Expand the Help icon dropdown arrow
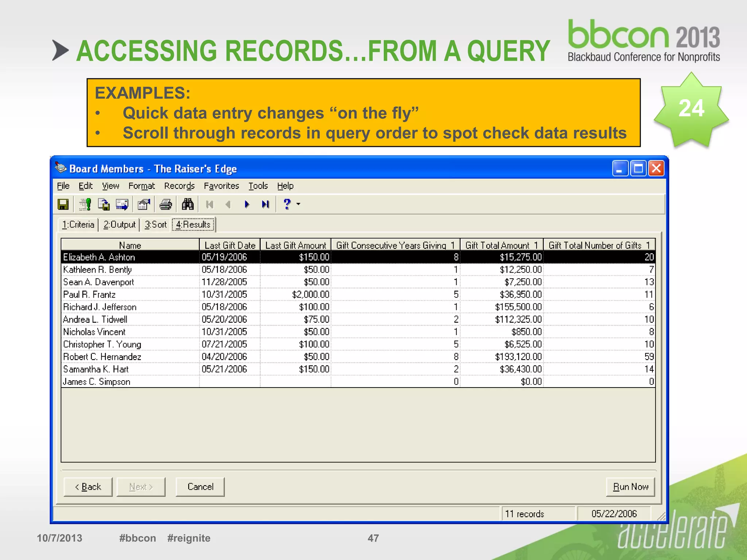747x560 pixels. coord(298,204)
